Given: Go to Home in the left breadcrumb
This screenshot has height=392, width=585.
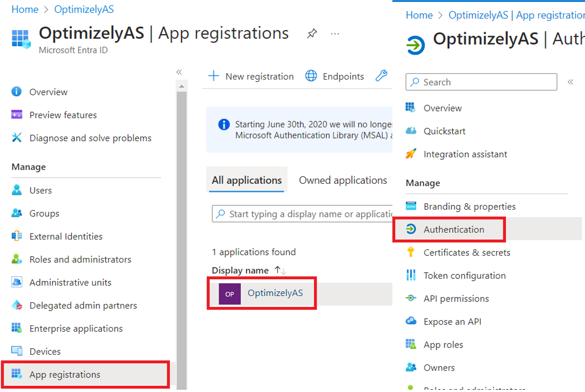Looking at the screenshot, I should point(25,9).
